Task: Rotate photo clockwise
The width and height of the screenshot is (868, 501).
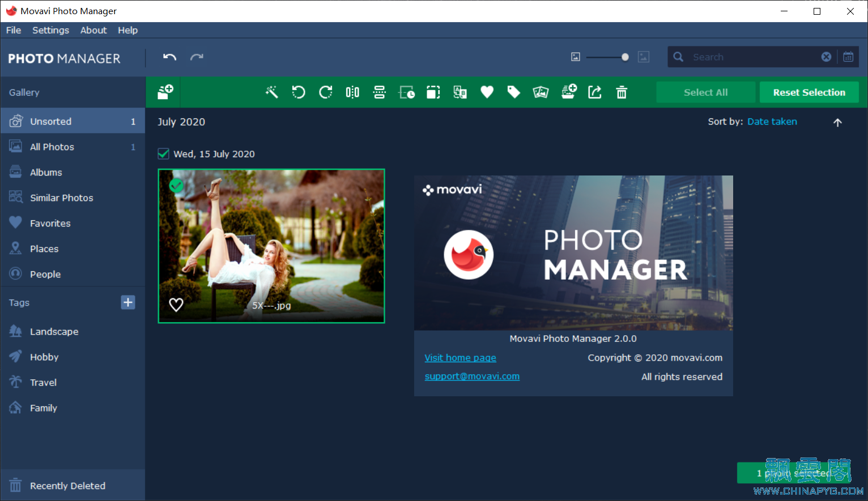Action: point(326,92)
